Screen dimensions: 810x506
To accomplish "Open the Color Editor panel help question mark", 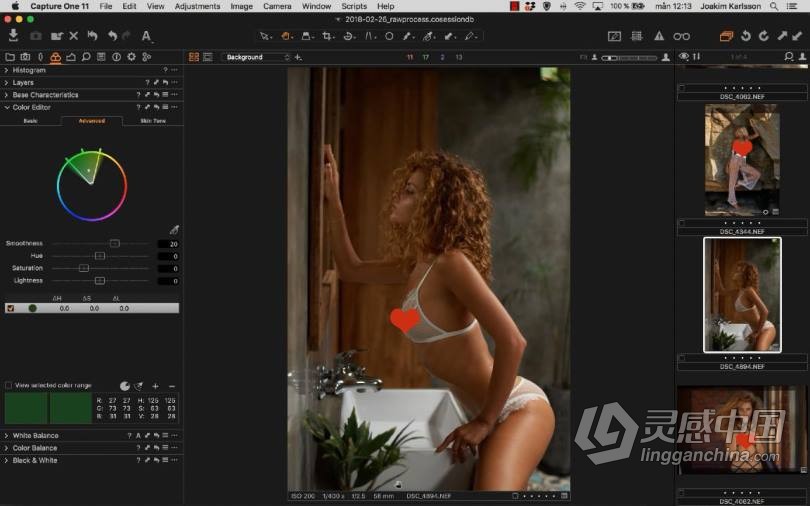I will 138,107.
